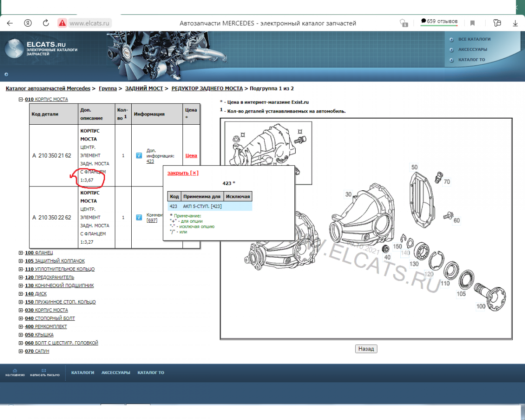
Task: Click part code A 210 350 22 62
Action: 52,217
